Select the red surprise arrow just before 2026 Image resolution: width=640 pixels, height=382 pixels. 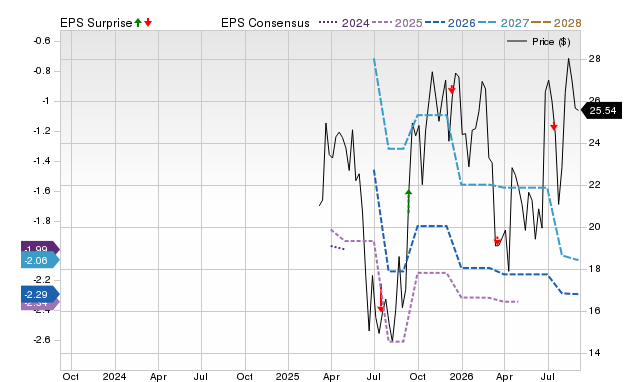coord(451,89)
